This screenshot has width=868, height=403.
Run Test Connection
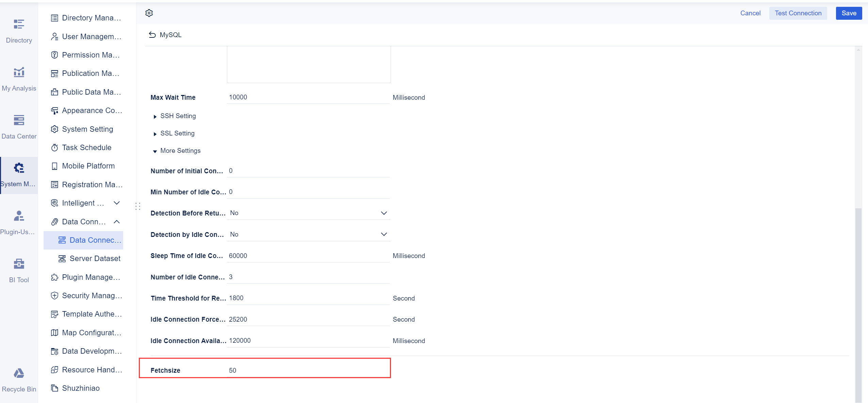(798, 13)
